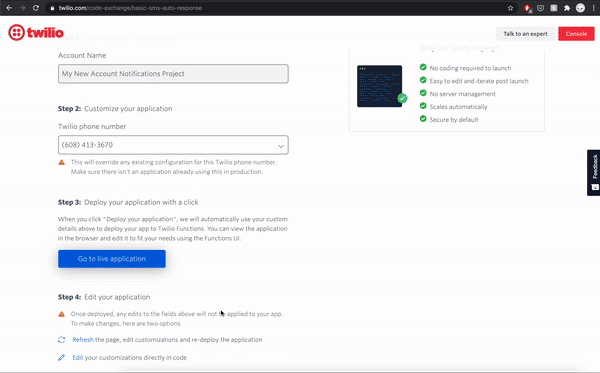Click Go to live application button
Screen dimensions: 600x373
pyautogui.click(x=112, y=259)
